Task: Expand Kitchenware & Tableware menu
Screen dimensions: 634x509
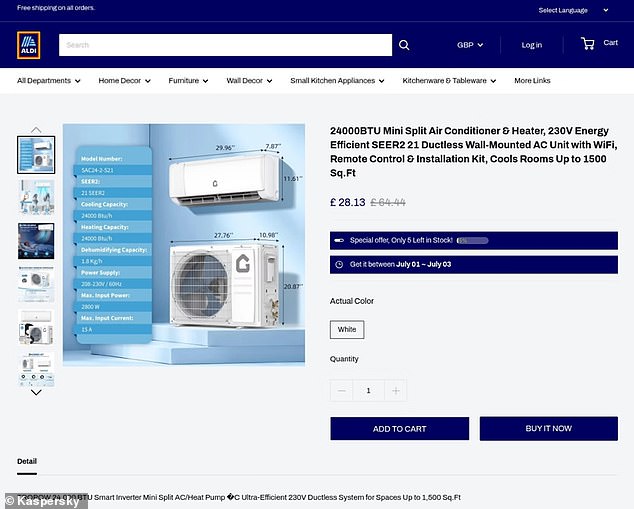Action: [x=449, y=81]
